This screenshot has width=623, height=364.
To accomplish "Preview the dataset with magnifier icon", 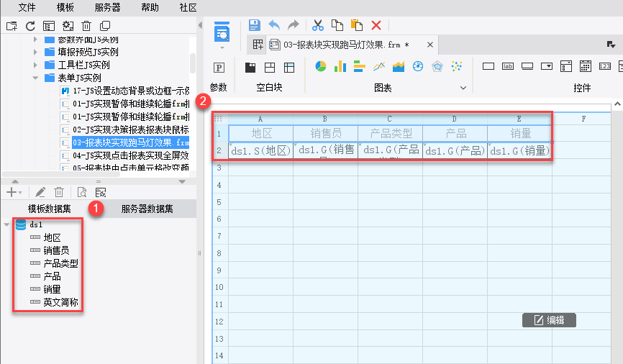I will coord(81,192).
